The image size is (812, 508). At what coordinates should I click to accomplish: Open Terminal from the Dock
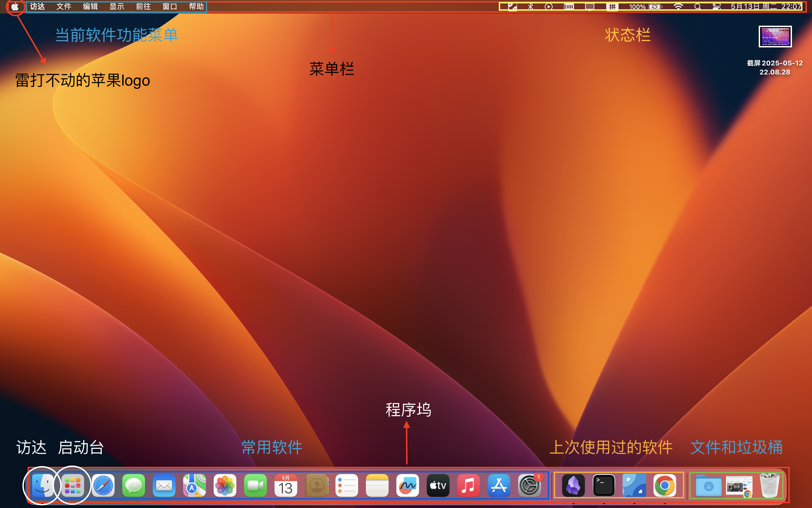click(x=604, y=485)
